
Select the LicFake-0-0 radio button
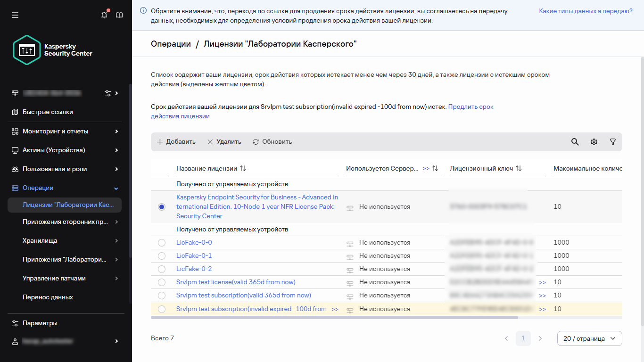tap(162, 243)
